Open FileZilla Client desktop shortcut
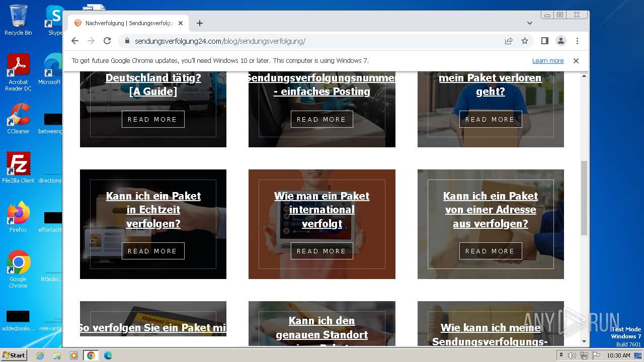Viewport: 644px width, 362px height. pos(18,167)
